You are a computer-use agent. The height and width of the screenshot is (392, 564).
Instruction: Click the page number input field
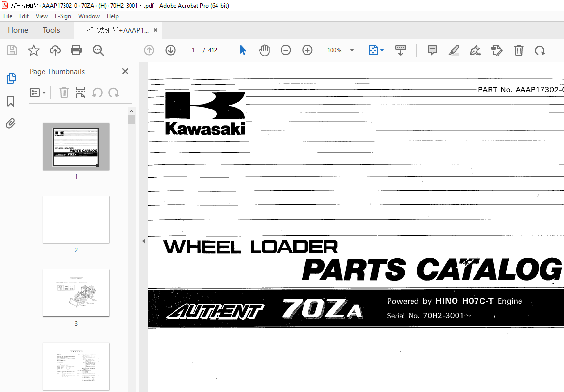[x=193, y=50]
